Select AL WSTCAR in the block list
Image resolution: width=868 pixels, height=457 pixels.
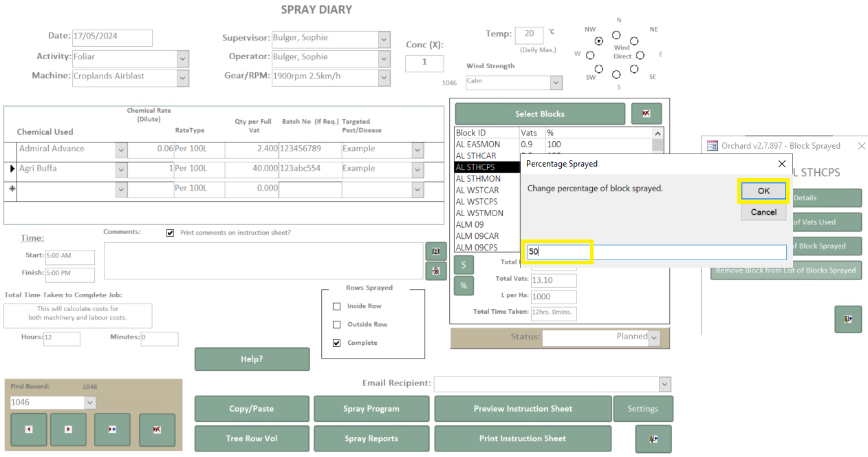[477, 190]
